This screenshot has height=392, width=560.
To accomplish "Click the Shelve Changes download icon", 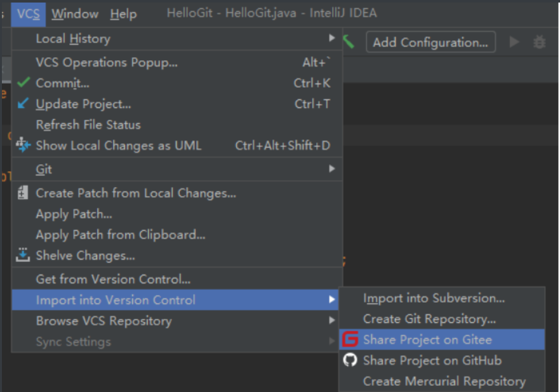I will pyautogui.click(x=23, y=255).
